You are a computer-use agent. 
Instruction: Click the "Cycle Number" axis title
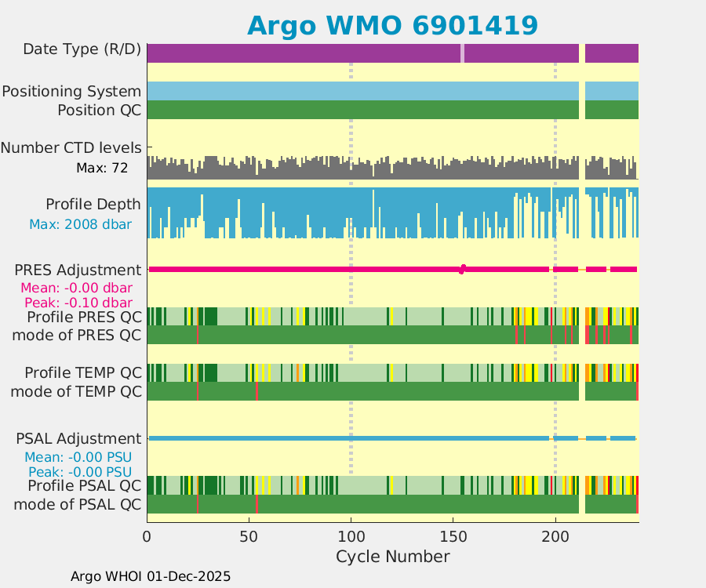tap(392, 557)
